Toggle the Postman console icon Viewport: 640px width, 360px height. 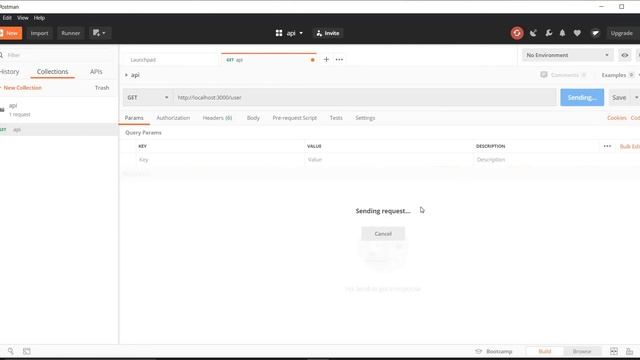(x=27, y=351)
